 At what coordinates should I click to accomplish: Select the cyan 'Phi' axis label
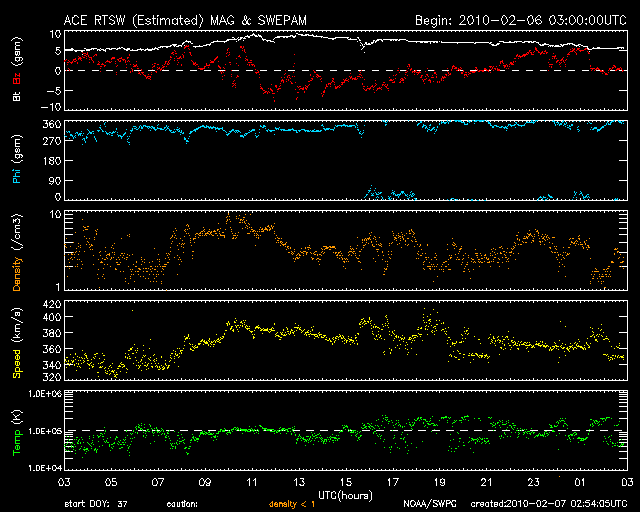pyautogui.click(x=17, y=174)
